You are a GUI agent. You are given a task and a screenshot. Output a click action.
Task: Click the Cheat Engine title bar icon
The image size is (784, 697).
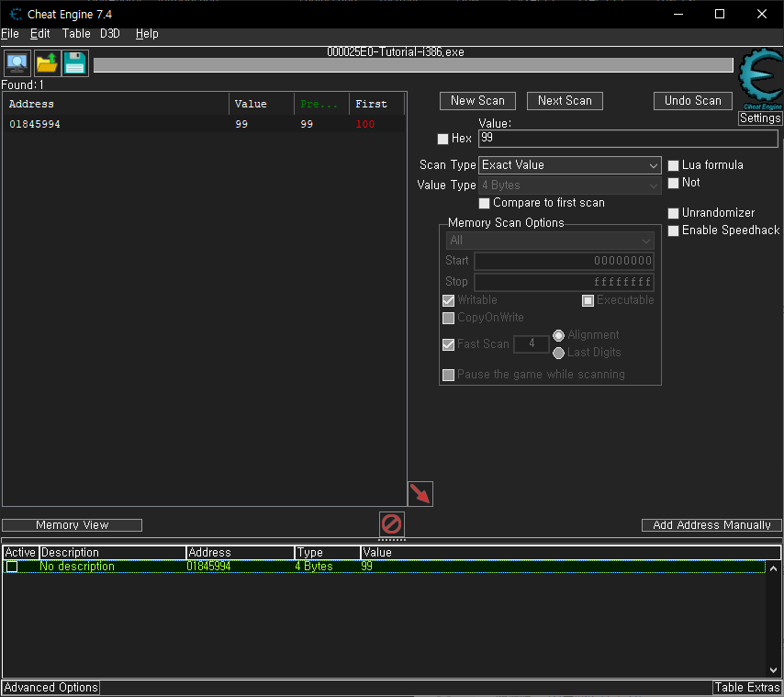pos(16,14)
